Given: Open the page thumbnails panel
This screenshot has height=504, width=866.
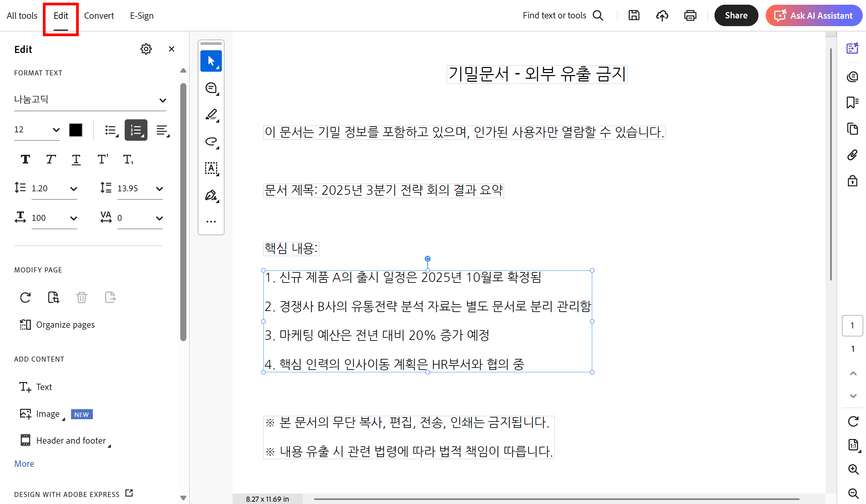Looking at the screenshot, I should tap(852, 129).
